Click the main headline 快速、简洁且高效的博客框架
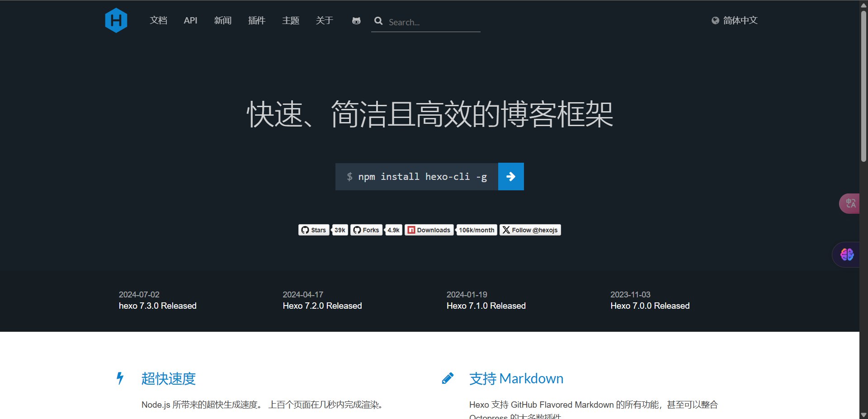 click(430, 114)
